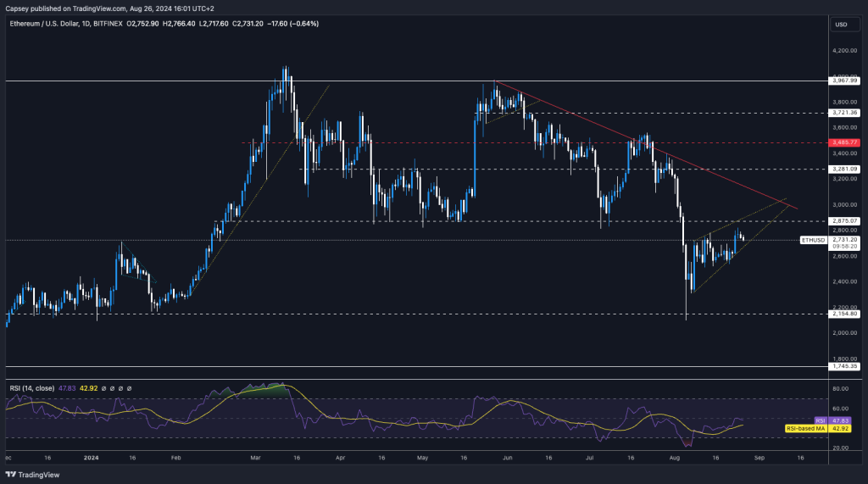
Task: Click the first ∅ symbol in RSI legend
Action: (x=105, y=388)
